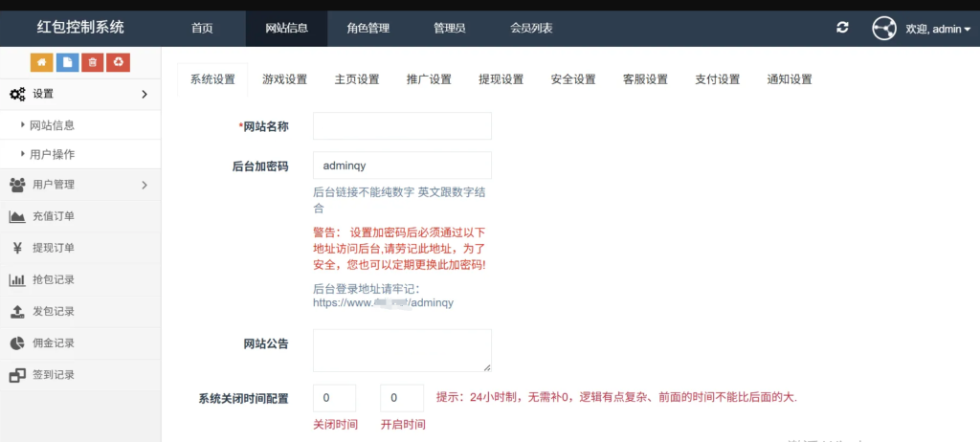Click the gears icon beside 设置
Viewport: 980px width, 442px height.
point(17,95)
